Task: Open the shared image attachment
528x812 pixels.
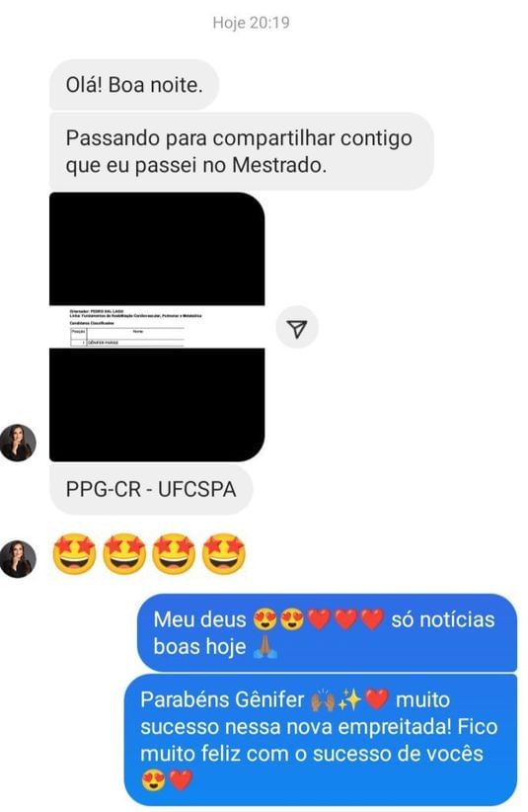Action: click(157, 327)
